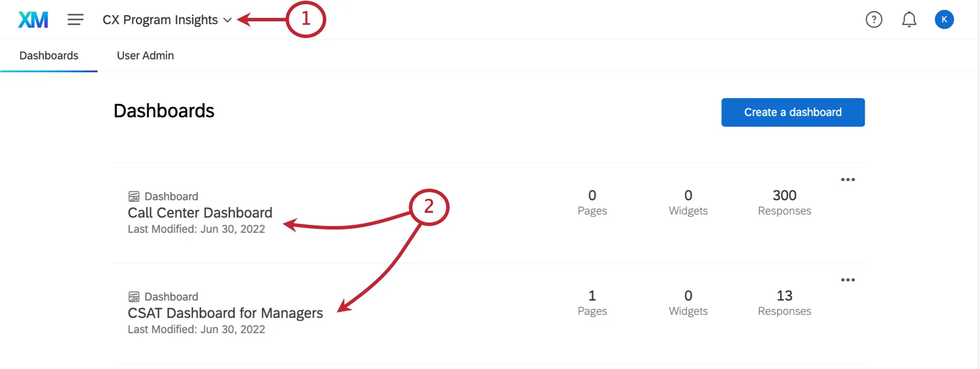Click the user avatar marked K

coord(944,19)
